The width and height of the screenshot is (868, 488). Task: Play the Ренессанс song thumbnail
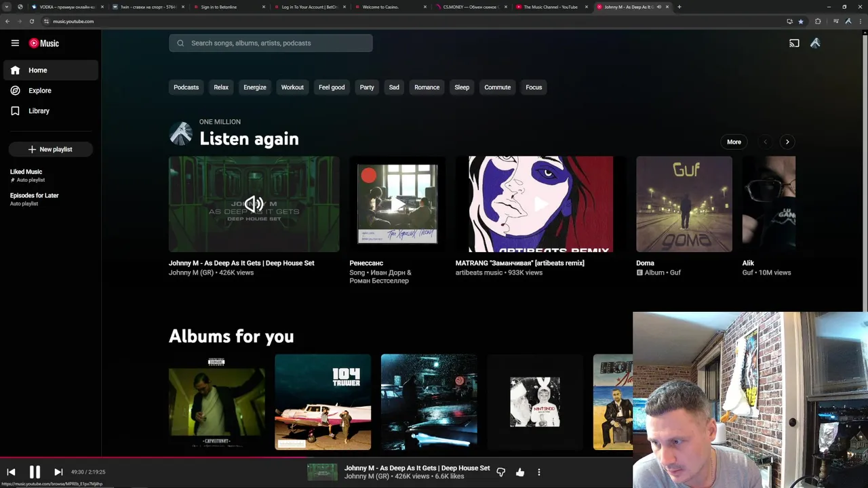pos(397,204)
